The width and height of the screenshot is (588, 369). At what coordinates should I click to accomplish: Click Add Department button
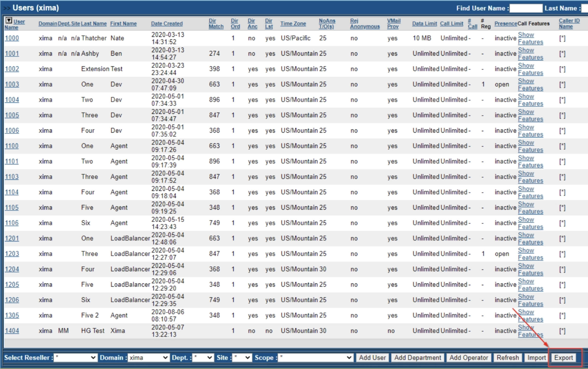coord(417,358)
